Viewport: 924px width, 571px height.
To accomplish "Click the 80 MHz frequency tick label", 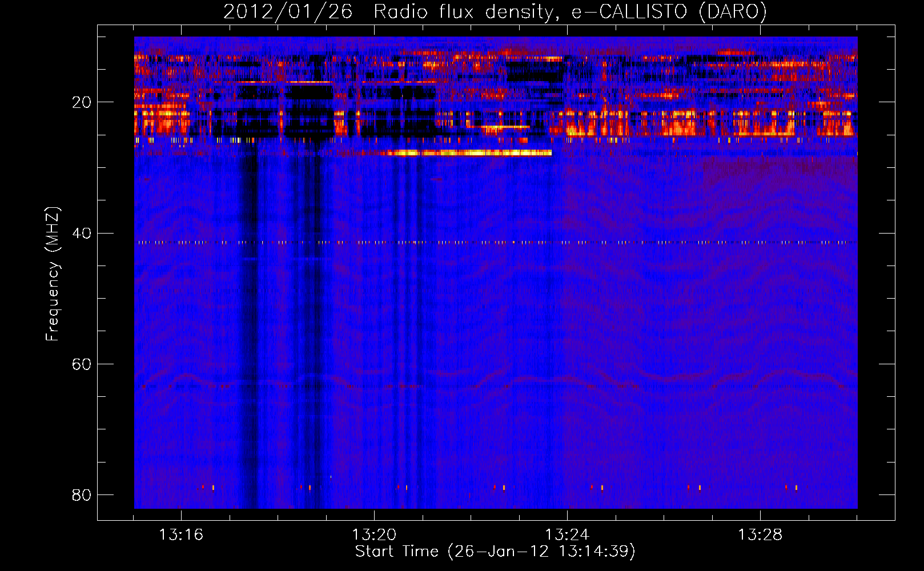I will click(x=82, y=495).
